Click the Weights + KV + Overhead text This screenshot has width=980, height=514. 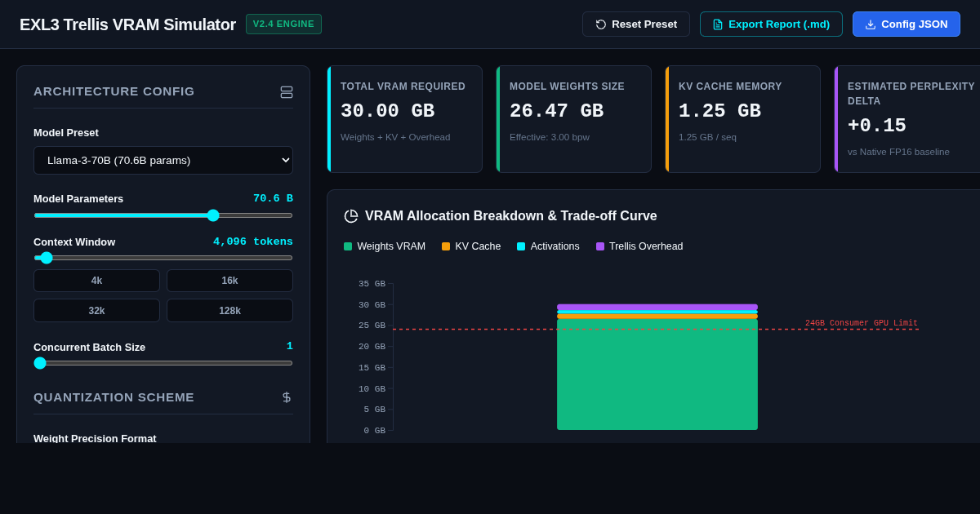tap(395, 137)
